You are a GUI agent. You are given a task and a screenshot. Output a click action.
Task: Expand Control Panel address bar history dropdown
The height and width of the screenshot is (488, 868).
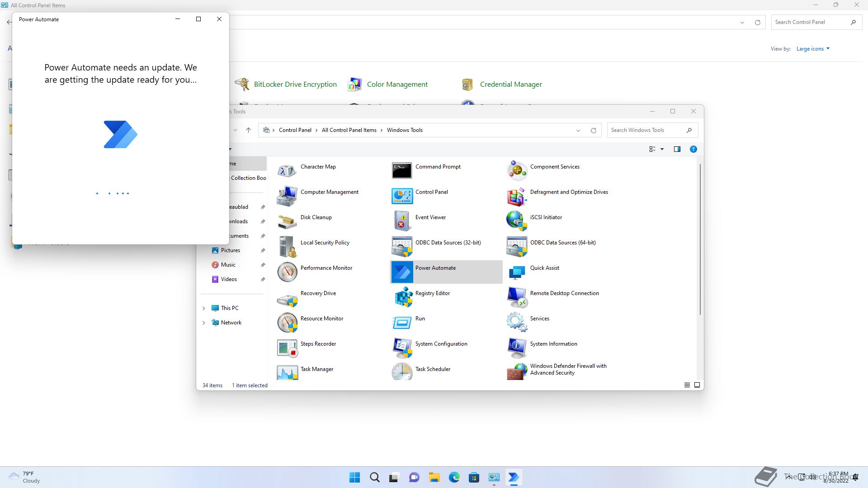(742, 22)
